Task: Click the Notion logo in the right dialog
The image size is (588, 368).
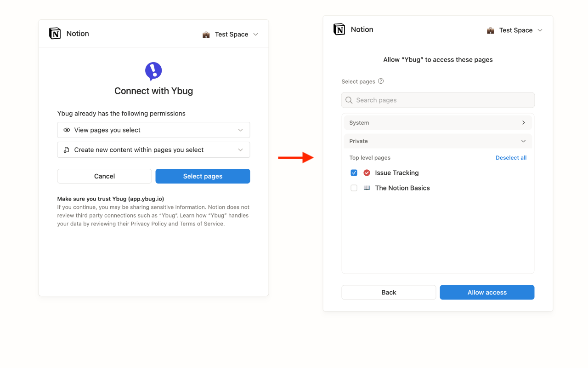Action: tap(339, 29)
